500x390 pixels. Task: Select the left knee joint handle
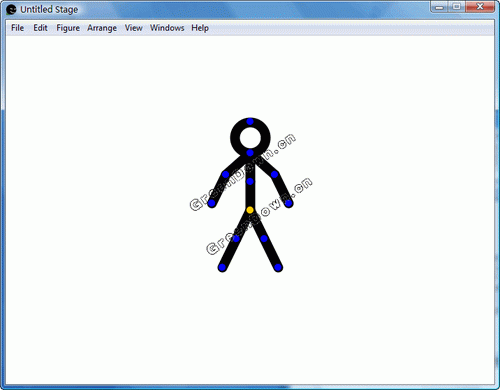236,239
